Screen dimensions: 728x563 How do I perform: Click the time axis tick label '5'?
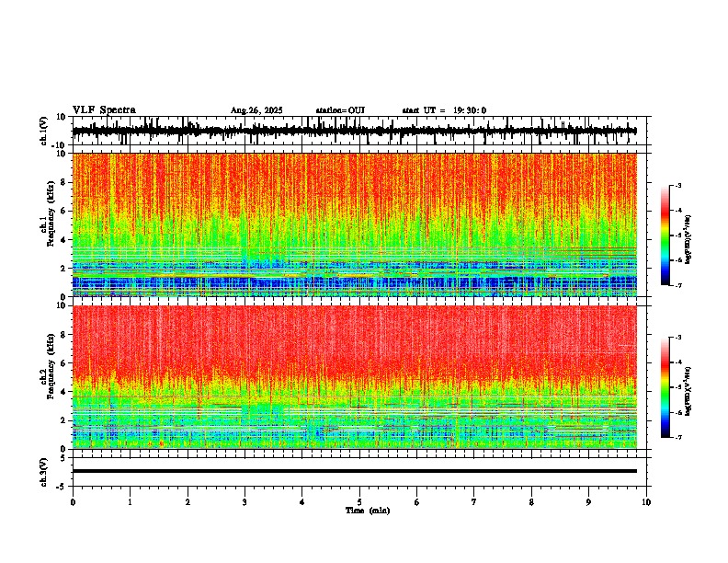(359, 502)
